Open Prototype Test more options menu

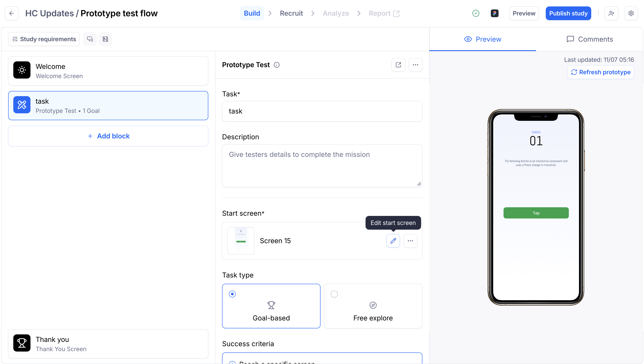415,65
